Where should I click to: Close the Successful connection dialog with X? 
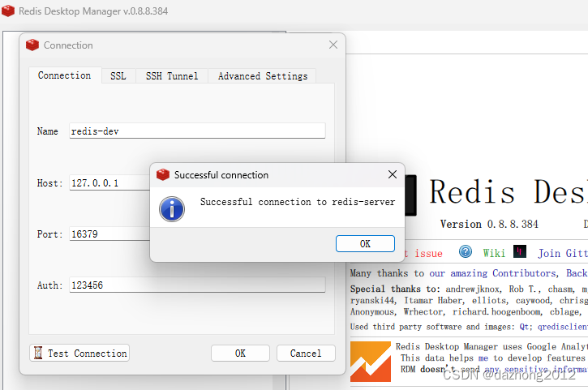[393, 174]
